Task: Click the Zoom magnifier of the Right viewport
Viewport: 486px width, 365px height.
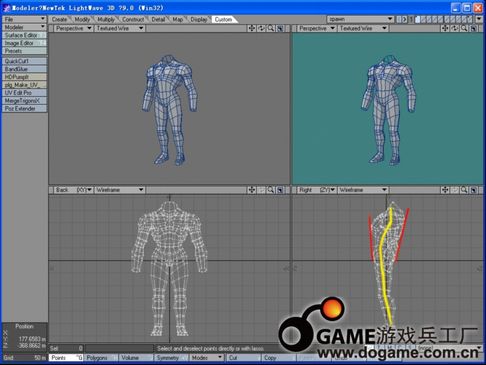Action: pyautogui.click(x=464, y=190)
